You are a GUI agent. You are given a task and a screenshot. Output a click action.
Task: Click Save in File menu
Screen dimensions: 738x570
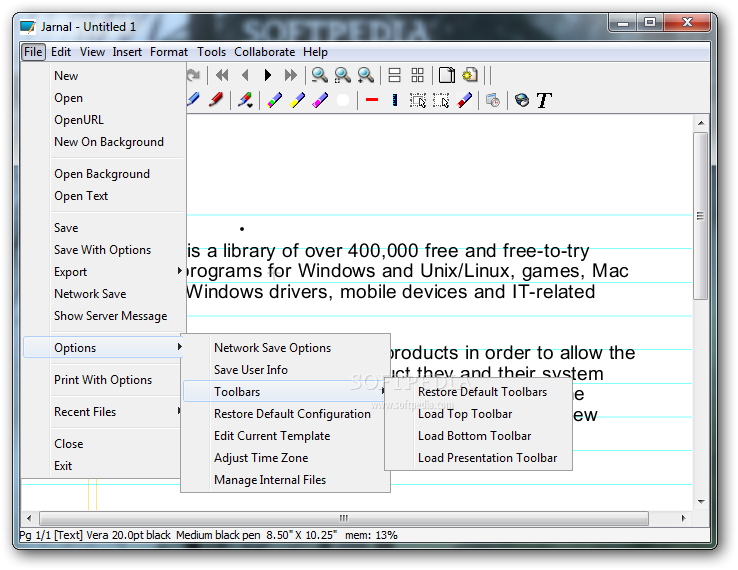point(103,228)
